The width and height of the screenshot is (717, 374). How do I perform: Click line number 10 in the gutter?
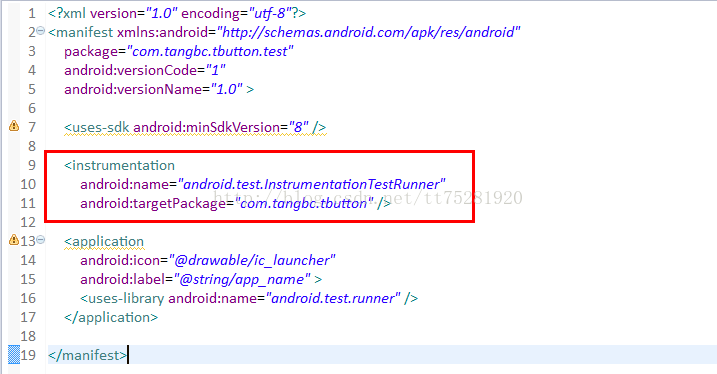pyautogui.click(x=28, y=184)
